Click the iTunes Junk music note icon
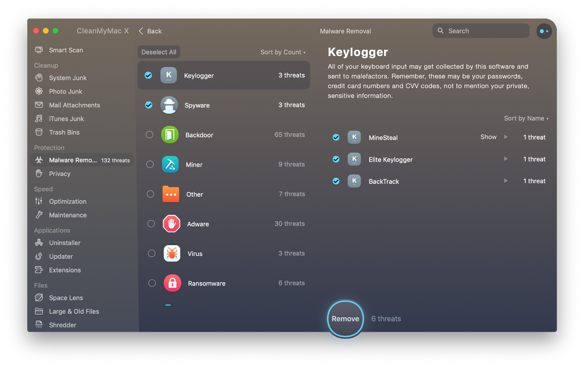This screenshot has width=588, height=368. point(39,118)
